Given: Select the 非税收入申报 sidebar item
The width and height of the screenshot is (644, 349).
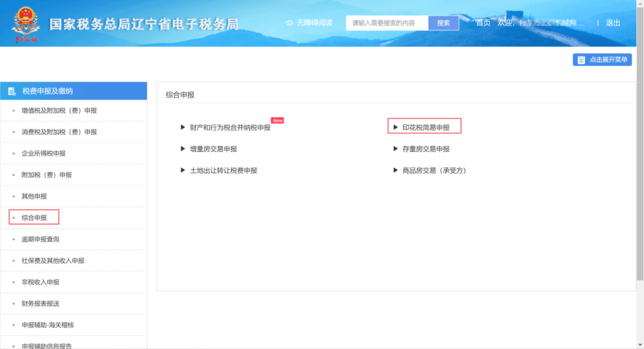Looking at the screenshot, I should (x=41, y=282).
